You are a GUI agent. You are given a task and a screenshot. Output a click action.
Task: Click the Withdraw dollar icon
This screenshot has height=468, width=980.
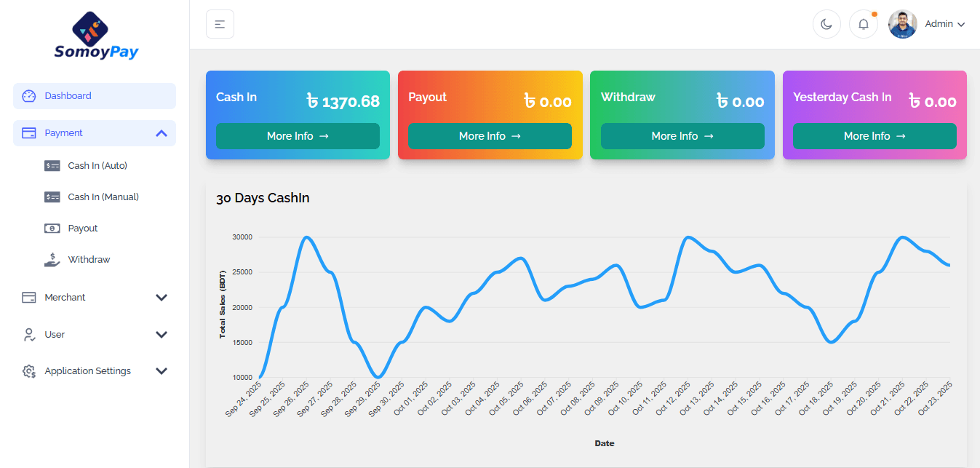point(52,259)
